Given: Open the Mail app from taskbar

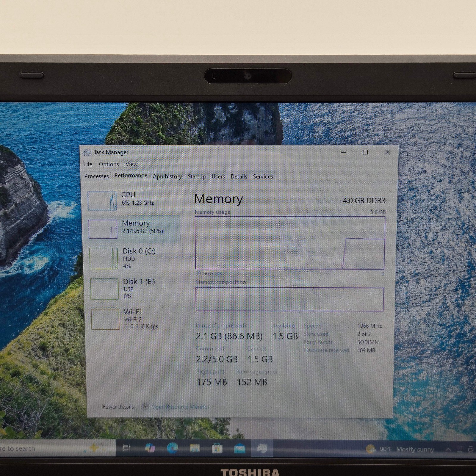Looking at the screenshot, I should [239, 448].
